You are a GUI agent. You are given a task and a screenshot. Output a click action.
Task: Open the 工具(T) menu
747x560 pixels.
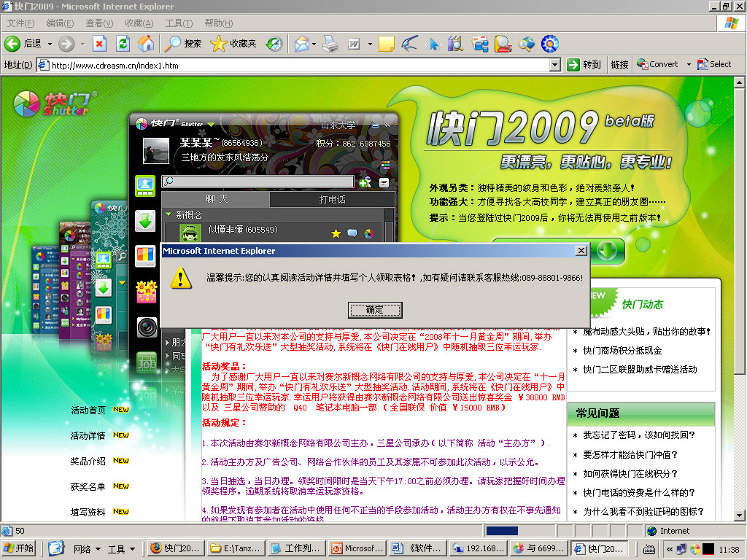click(179, 23)
